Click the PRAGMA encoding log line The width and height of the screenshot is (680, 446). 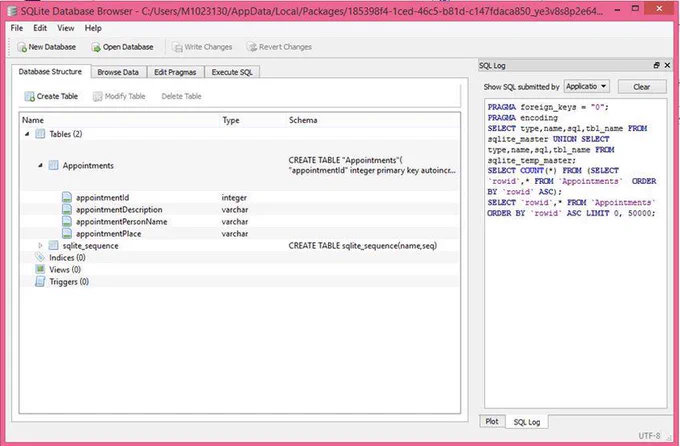[x=523, y=118]
